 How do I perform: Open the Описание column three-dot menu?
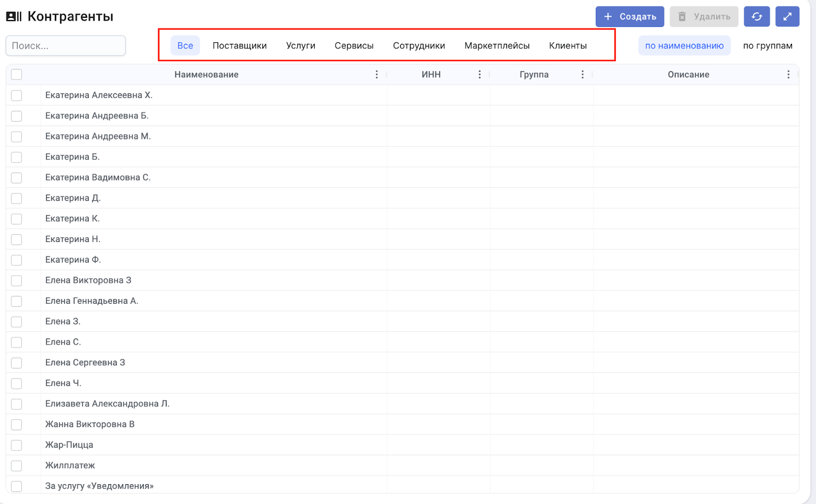point(788,74)
